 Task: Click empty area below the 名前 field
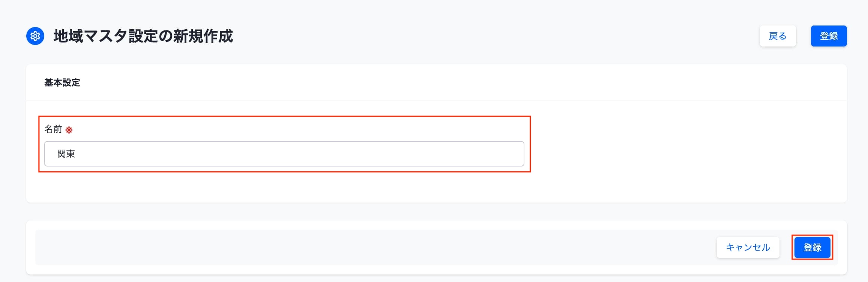[284, 187]
